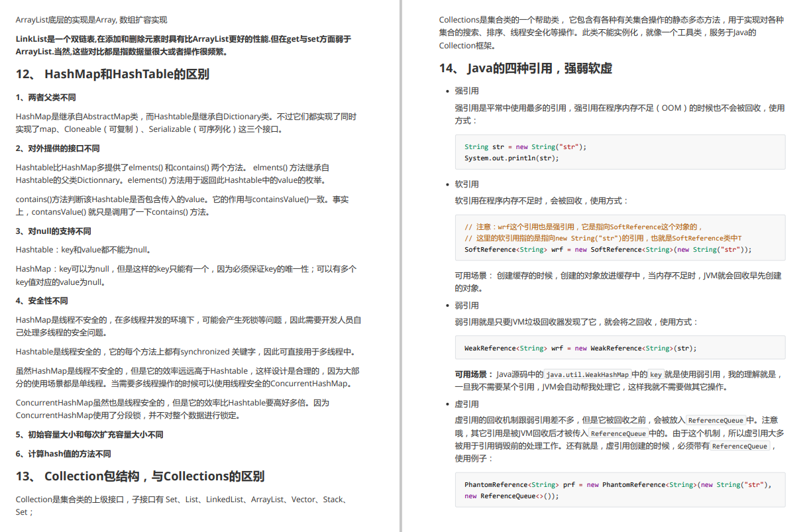Image resolution: width=809 pixels, height=532 pixels.
Task: Select the PhantomReference code example
Action: 621,490
